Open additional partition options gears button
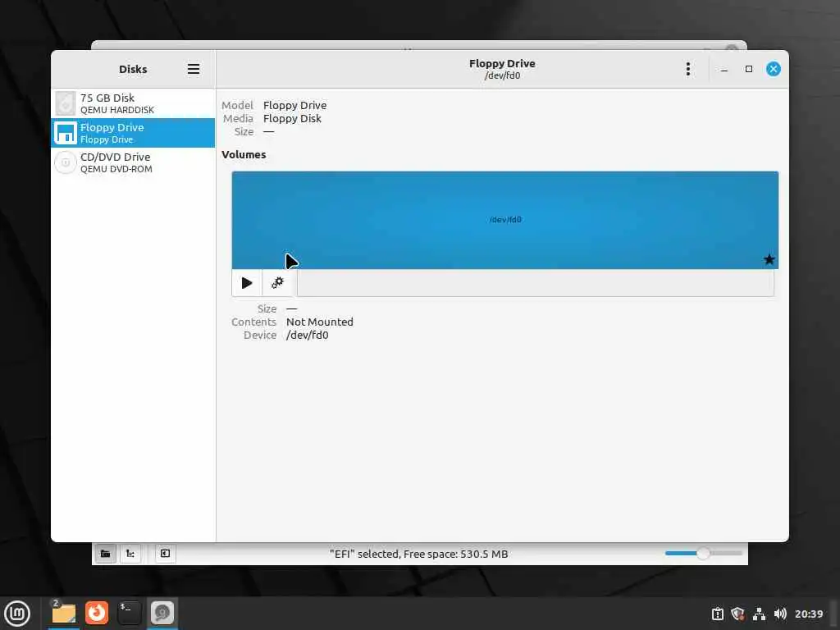Image resolution: width=840 pixels, height=630 pixels. tap(277, 283)
